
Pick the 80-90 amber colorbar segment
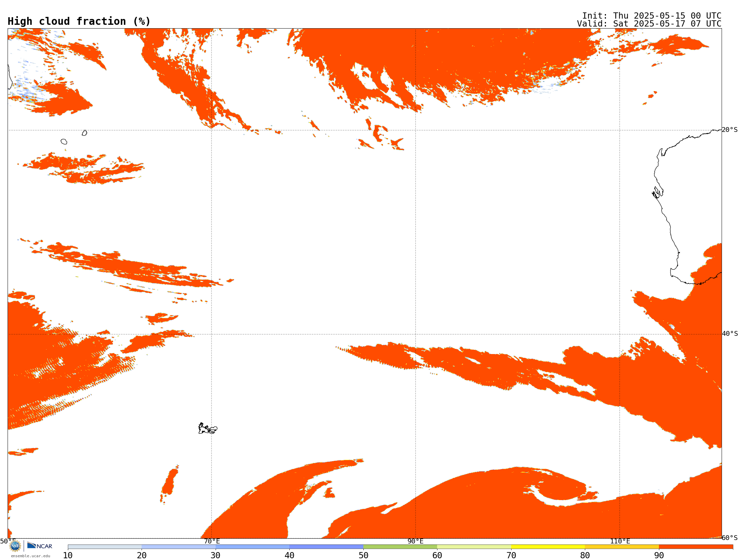[622, 547]
